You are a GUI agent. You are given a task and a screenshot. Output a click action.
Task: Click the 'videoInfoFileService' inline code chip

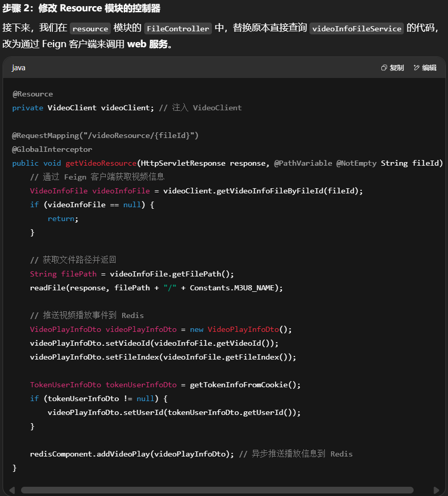357,29
